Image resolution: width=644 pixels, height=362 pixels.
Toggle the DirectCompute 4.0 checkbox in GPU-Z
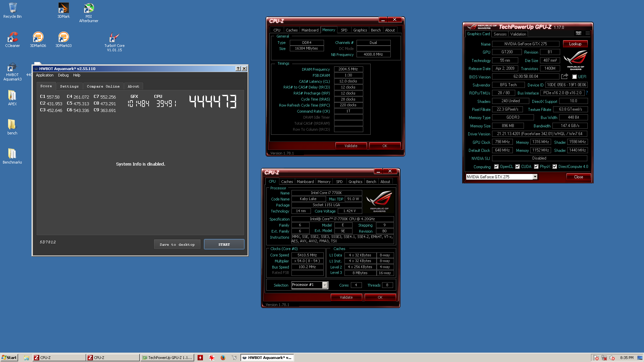pyautogui.click(x=555, y=167)
